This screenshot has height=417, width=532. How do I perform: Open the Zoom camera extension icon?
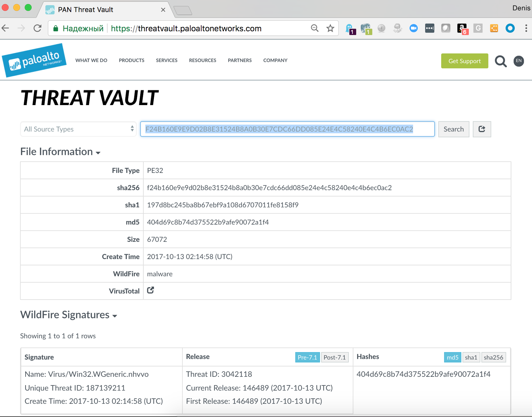(413, 28)
